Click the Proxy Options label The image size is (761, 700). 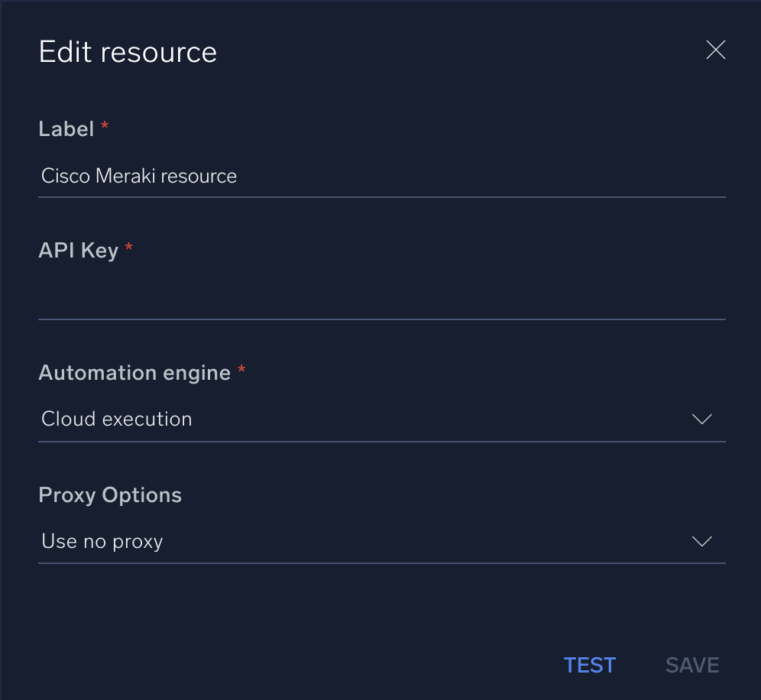point(109,494)
